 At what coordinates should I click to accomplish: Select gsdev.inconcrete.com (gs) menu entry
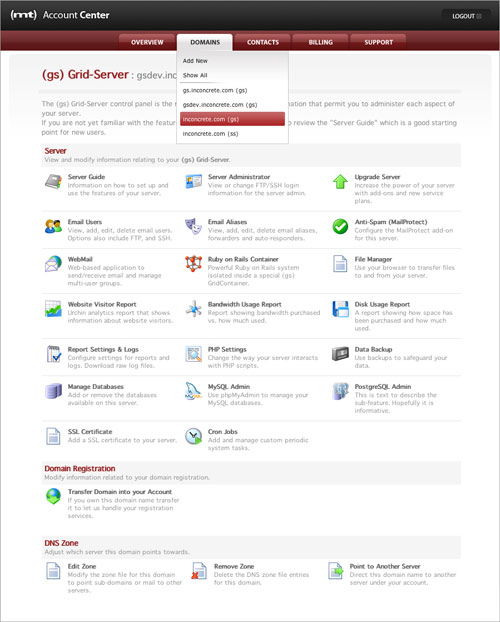220,105
